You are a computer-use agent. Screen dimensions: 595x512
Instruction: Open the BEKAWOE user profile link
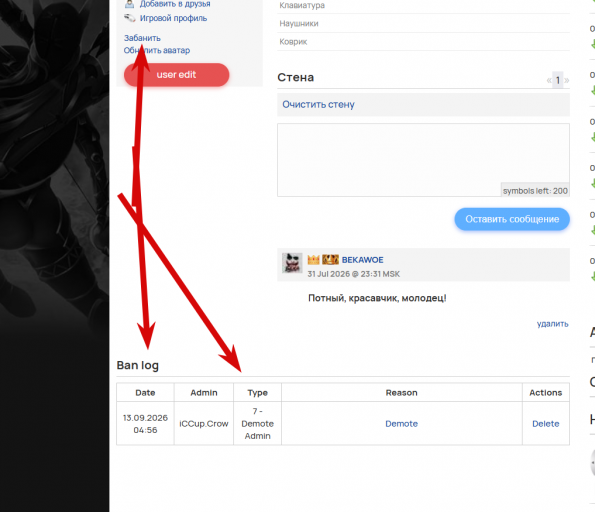tap(362, 260)
